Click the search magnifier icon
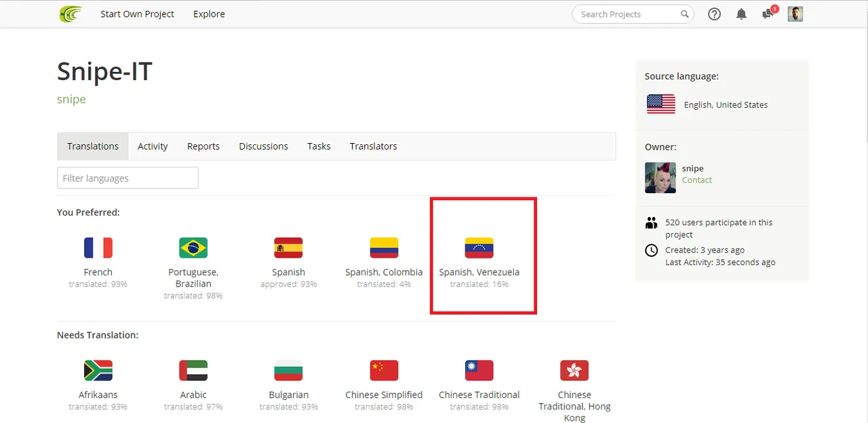868x423 pixels. pyautogui.click(x=685, y=14)
